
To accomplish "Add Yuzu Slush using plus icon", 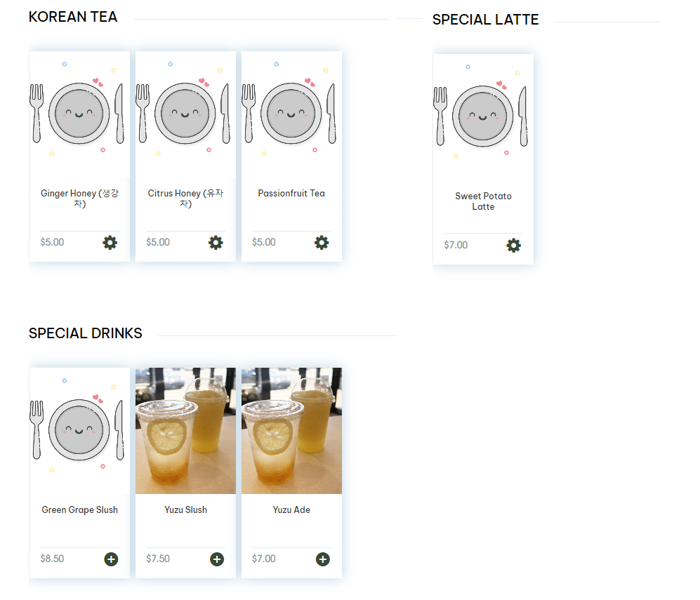I will [x=217, y=559].
